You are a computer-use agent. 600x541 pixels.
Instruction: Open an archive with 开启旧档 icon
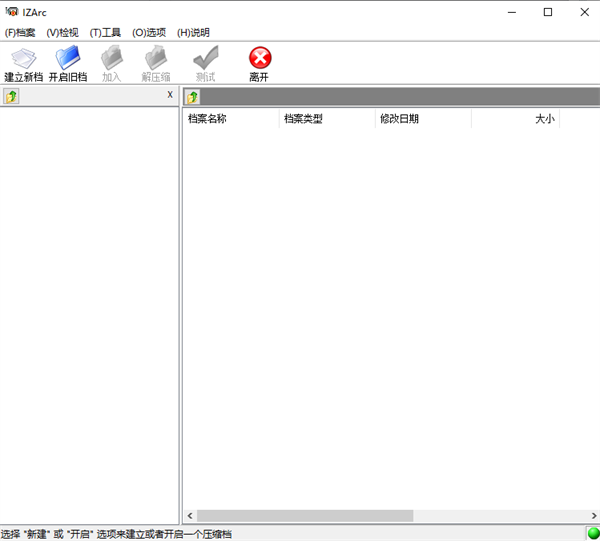(68, 60)
